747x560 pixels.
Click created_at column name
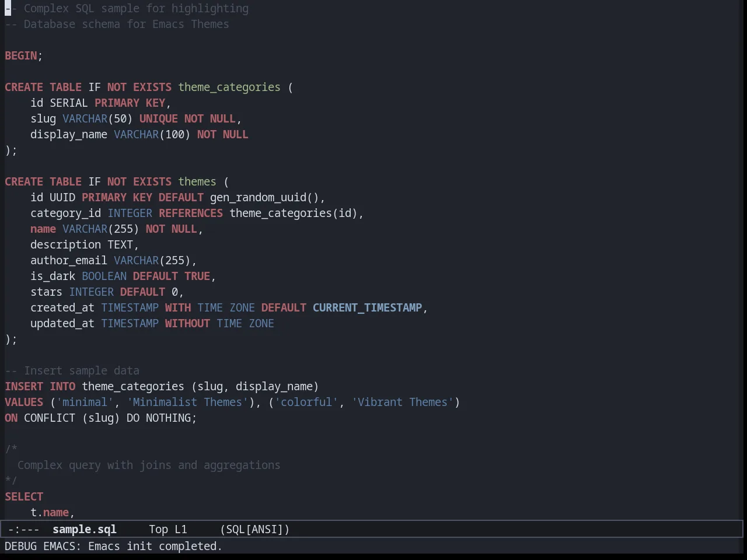[62, 307]
